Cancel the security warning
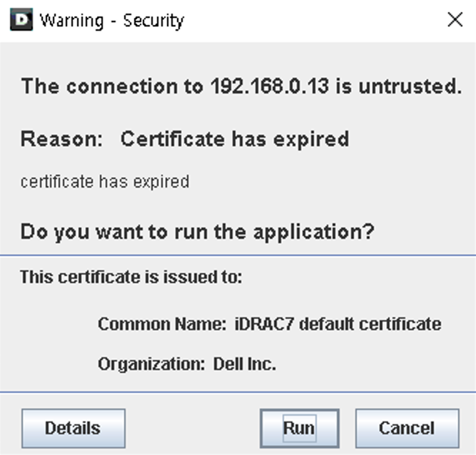 pos(407,428)
